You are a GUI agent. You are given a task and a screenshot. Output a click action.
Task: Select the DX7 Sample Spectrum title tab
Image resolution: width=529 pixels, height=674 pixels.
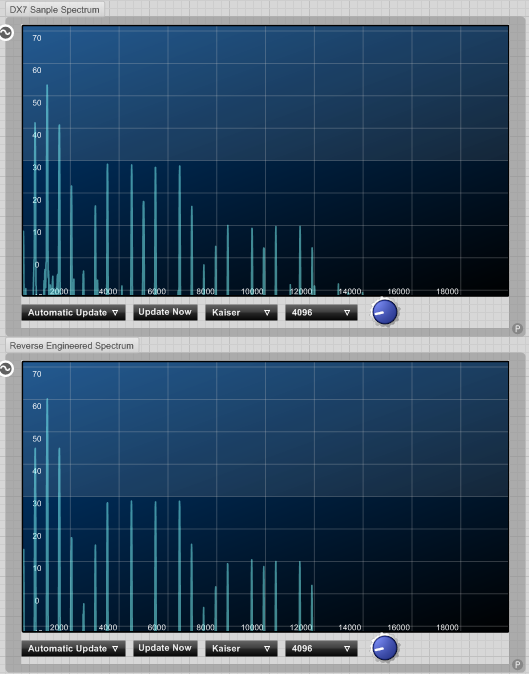click(x=55, y=9)
